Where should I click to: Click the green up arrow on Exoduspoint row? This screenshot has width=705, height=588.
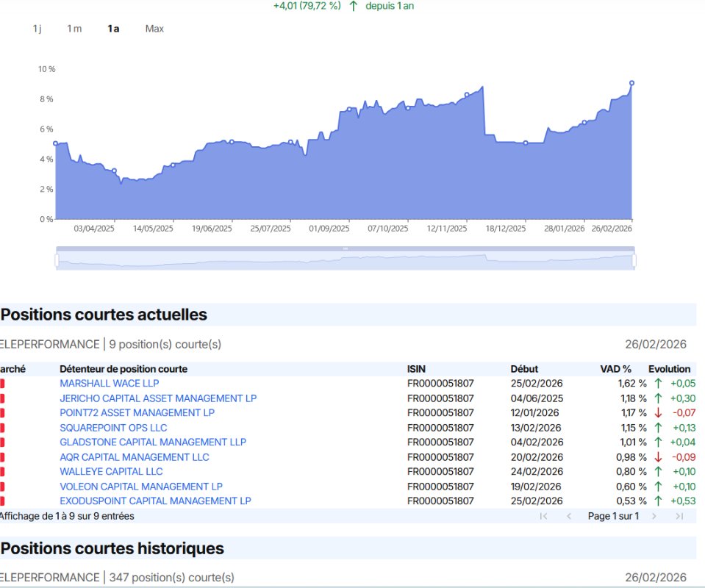coord(658,501)
